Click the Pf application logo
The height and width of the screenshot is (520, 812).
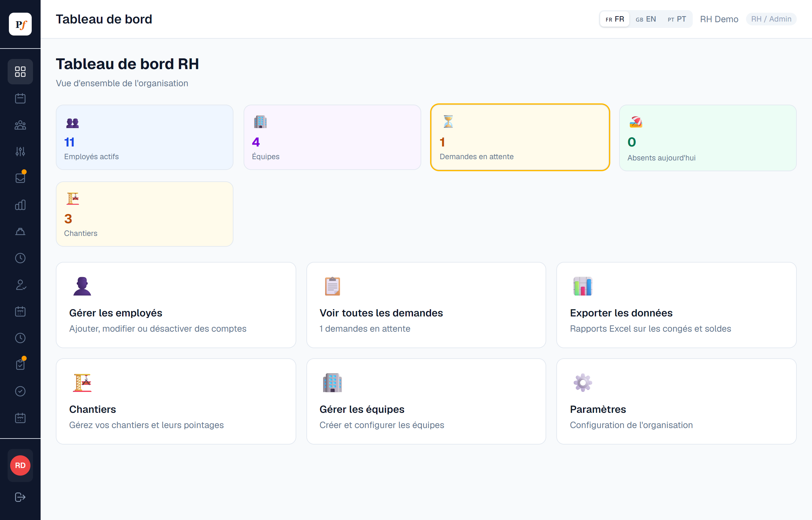20,24
